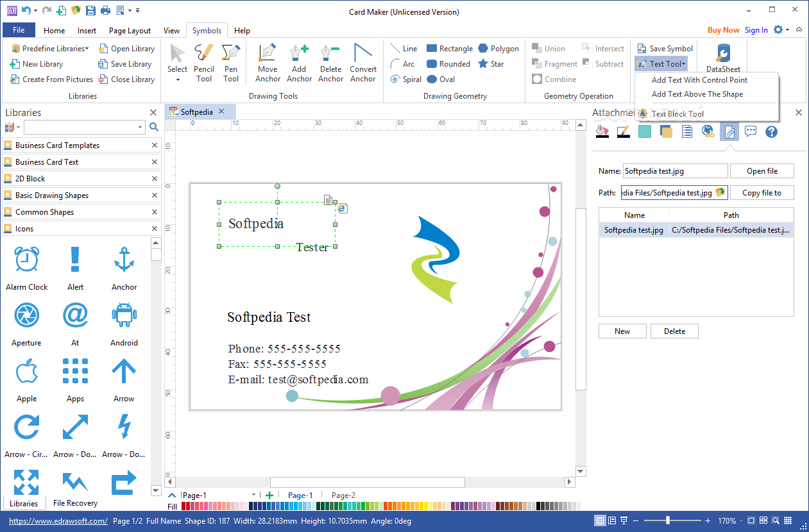
Task: Choose the Delete Anchor tool
Action: click(x=330, y=63)
